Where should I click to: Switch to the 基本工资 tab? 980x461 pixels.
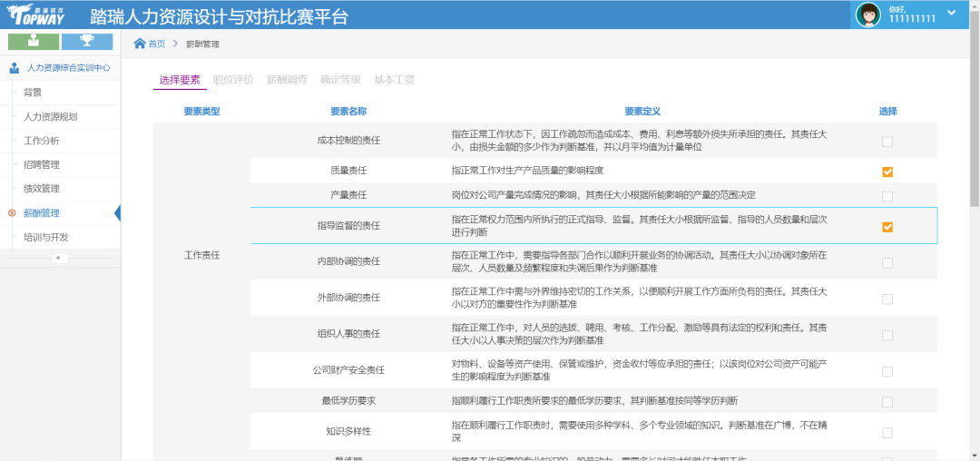point(394,80)
